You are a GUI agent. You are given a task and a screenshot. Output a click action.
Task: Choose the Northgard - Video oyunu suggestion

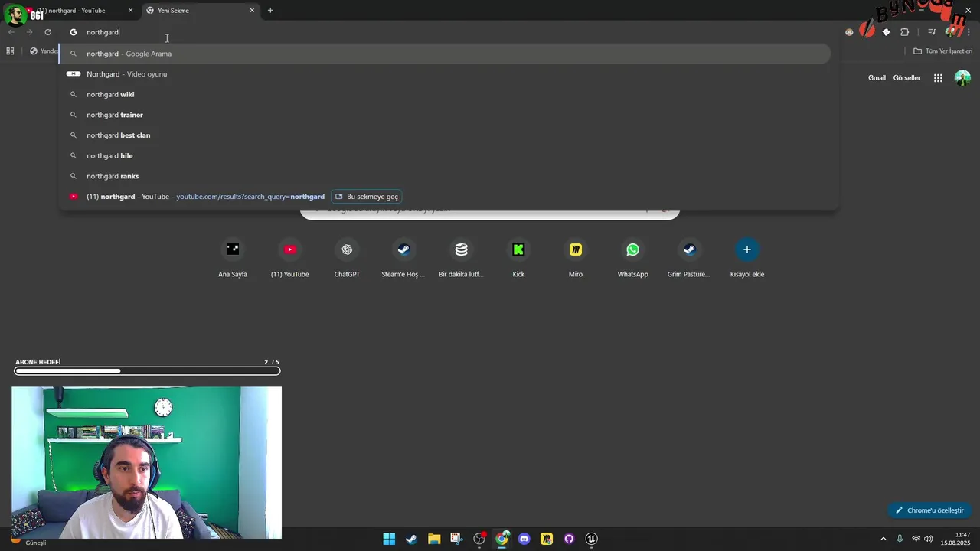pos(446,74)
